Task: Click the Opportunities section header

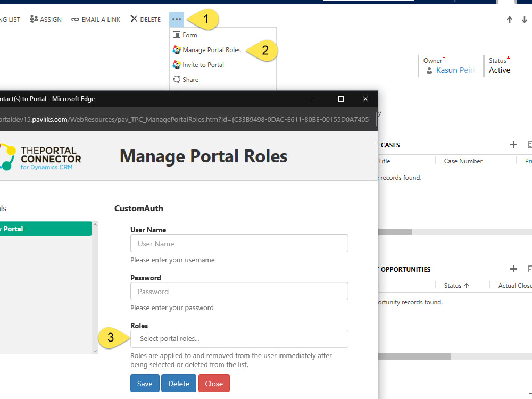Action: pyautogui.click(x=405, y=270)
